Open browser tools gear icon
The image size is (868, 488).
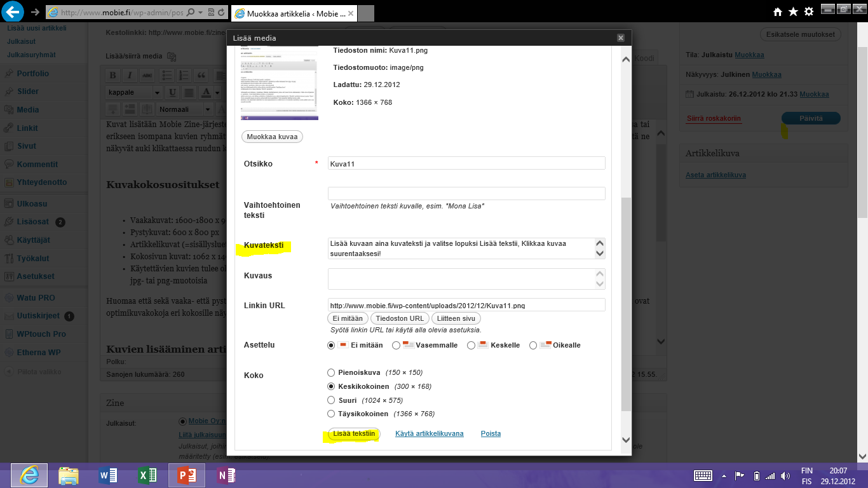click(x=809, y=12)
